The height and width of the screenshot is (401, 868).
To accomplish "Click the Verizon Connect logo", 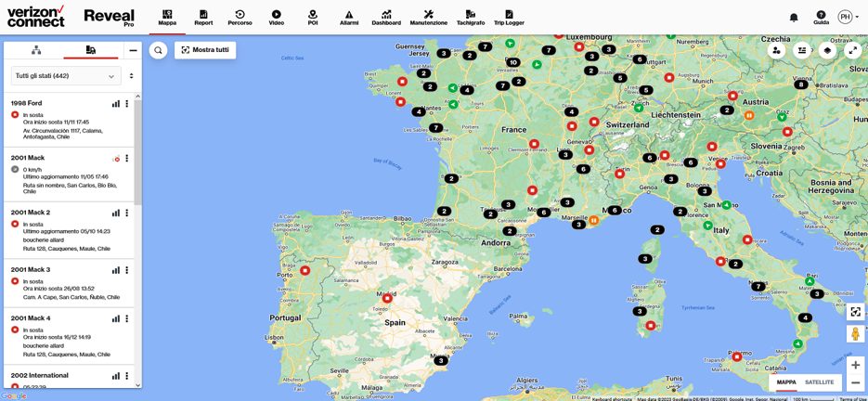I will point(36,17).
